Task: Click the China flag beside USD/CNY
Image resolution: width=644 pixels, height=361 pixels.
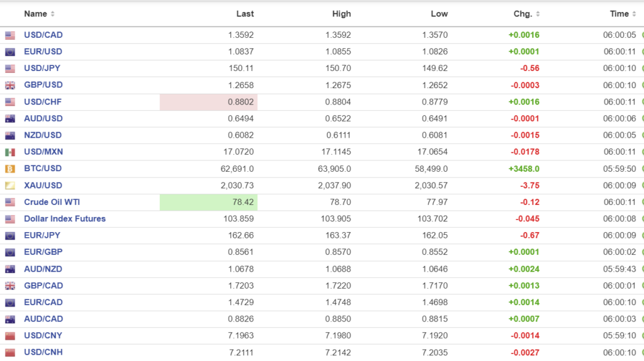Action: 10,336
